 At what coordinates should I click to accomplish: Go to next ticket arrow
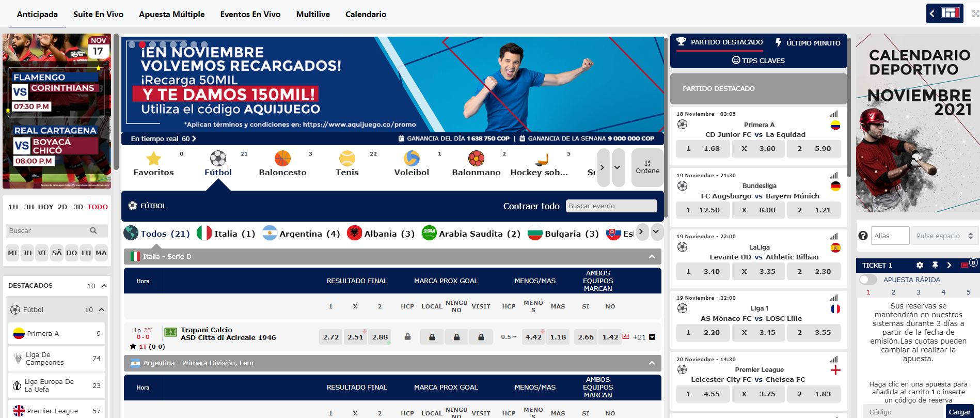(x=949, y=265)
